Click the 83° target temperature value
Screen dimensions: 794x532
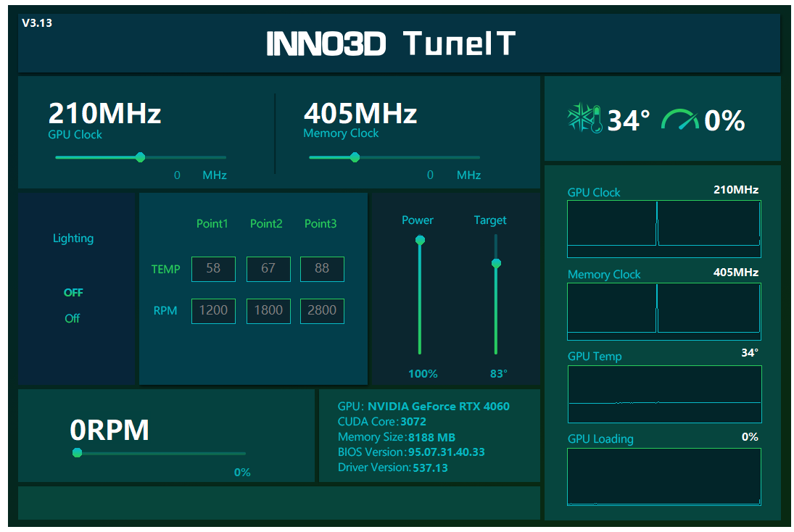click(499, 373)
